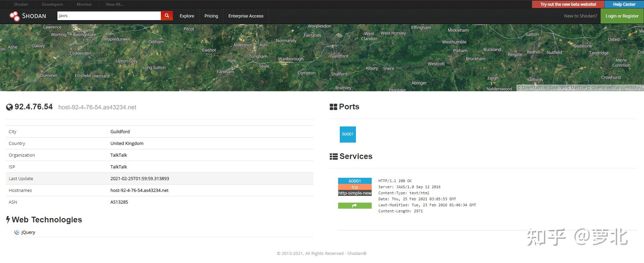Click Login or Register button
Viewport: 644px width, 263px height.
click(x=622, y=16)
